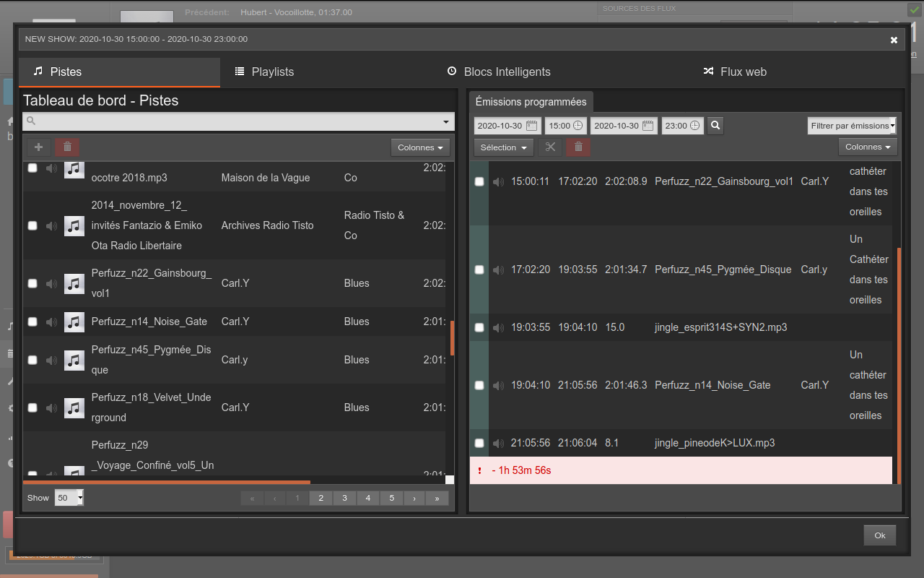Go to page 3 of tracks
924x578 pixels.
(x=345, y=498)
